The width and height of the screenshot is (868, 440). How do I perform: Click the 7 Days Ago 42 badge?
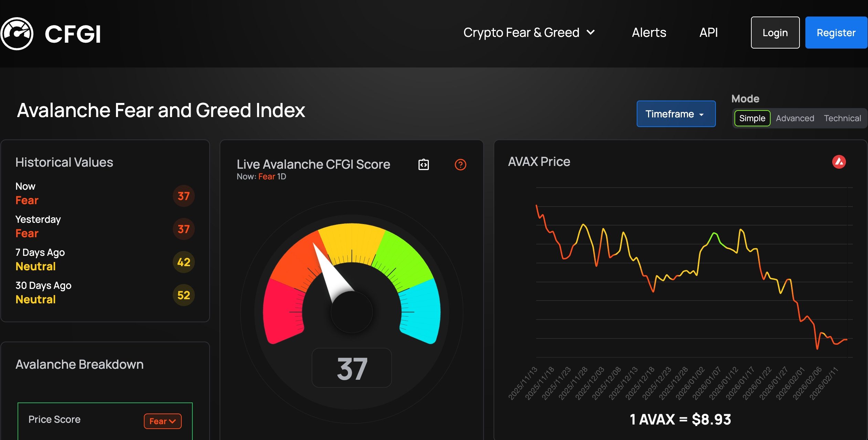point(183,262)
